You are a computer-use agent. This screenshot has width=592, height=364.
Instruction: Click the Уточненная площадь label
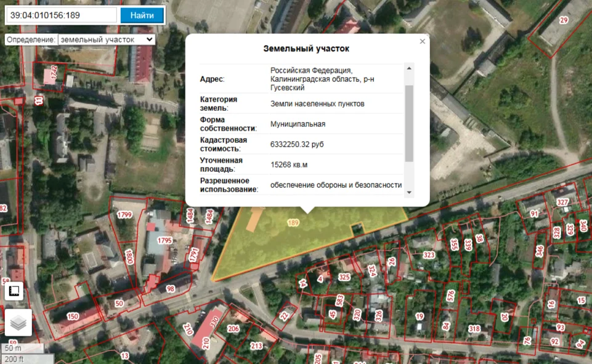click(x=221, y=164)
